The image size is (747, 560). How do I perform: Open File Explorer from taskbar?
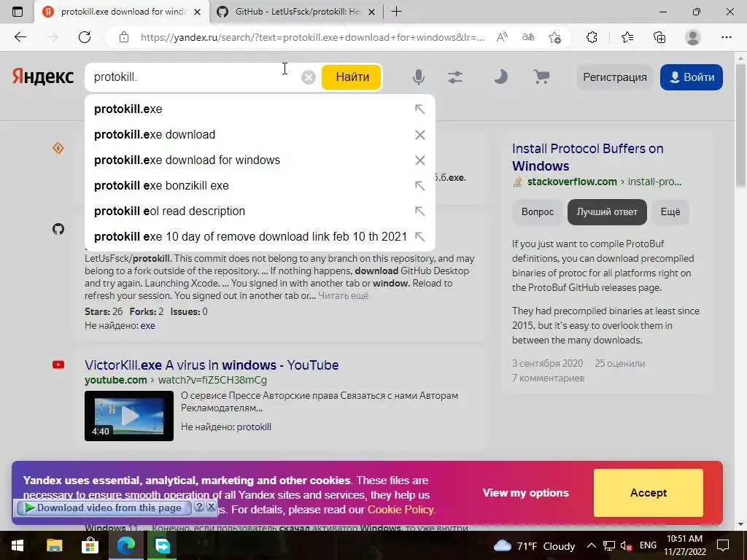tap(54, 545)
